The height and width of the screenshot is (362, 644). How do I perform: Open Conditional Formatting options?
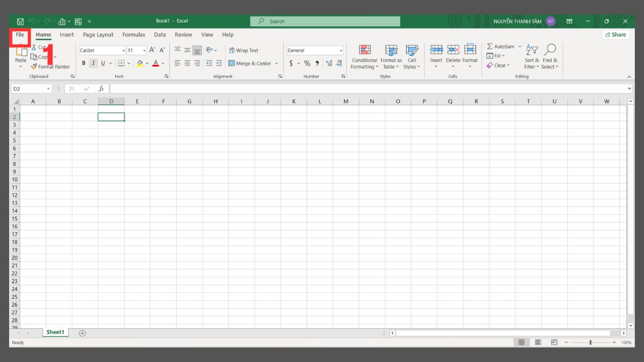click(x=364, y=56)
